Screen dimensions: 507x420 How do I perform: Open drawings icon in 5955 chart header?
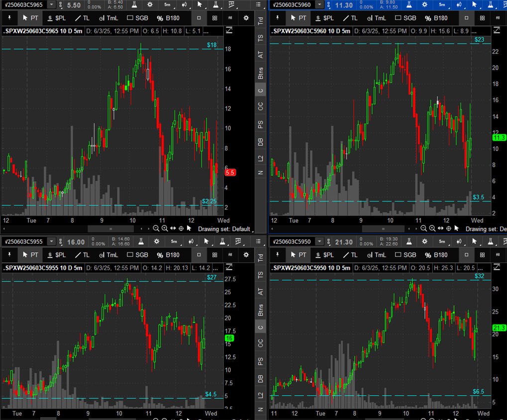[x=238, y=241]
